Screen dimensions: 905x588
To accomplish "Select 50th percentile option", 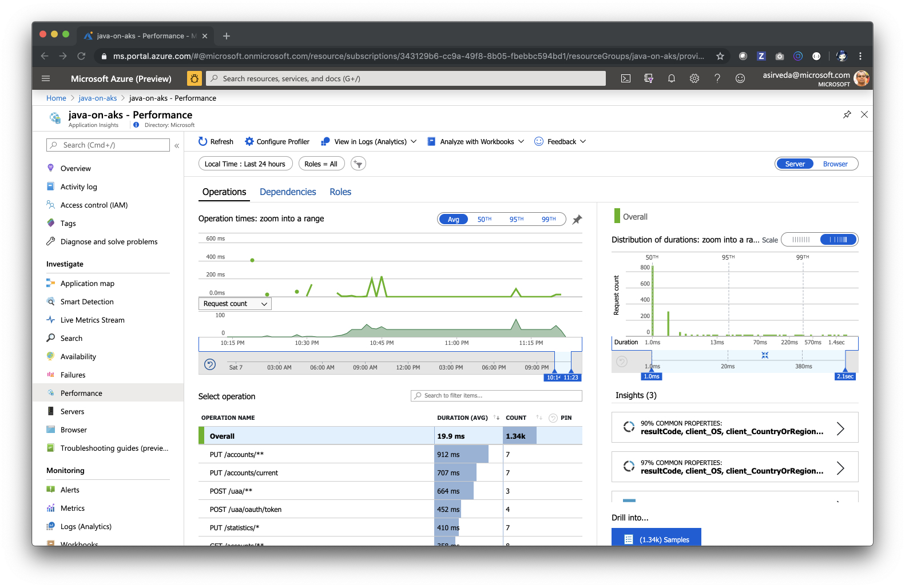I will (485, 220).
